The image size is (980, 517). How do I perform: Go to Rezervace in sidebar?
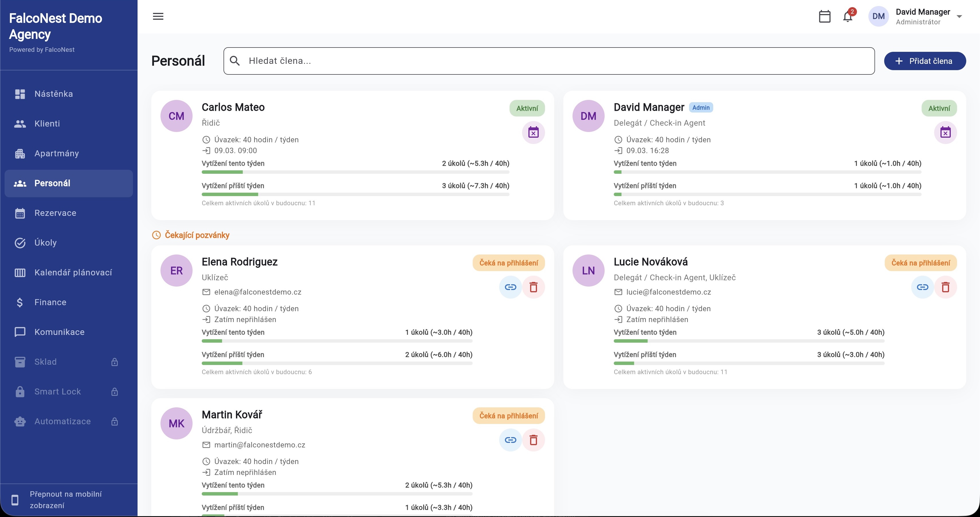tap(55, 213)
